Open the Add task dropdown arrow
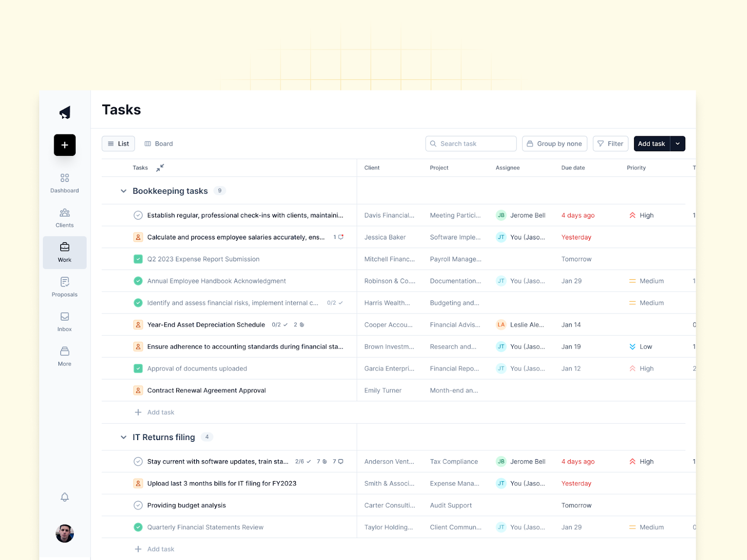The width and height of the screenshot is (747, 560). [677, 144]
